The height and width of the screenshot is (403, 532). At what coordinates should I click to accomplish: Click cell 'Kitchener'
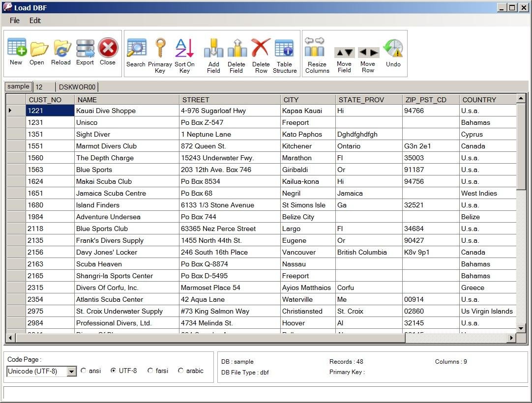point(308,146)
